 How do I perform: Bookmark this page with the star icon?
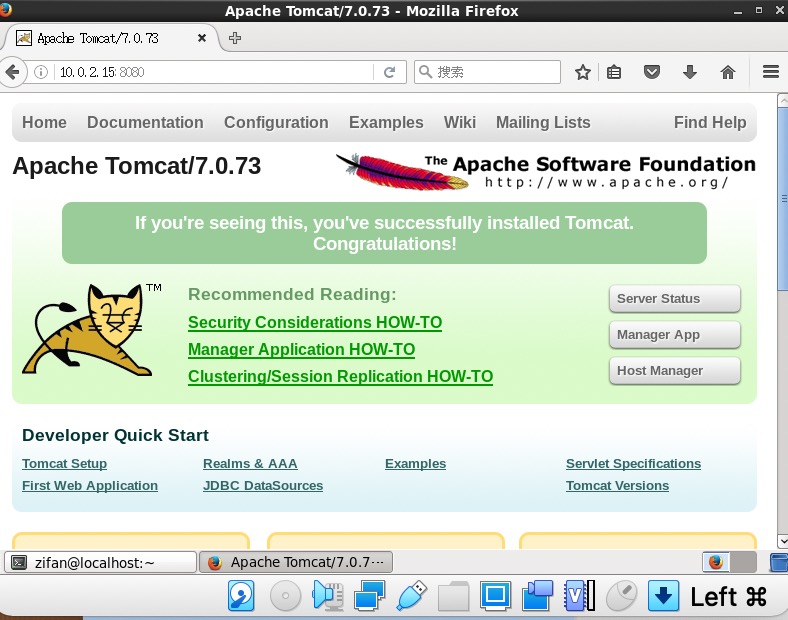(x=582, y=72)
